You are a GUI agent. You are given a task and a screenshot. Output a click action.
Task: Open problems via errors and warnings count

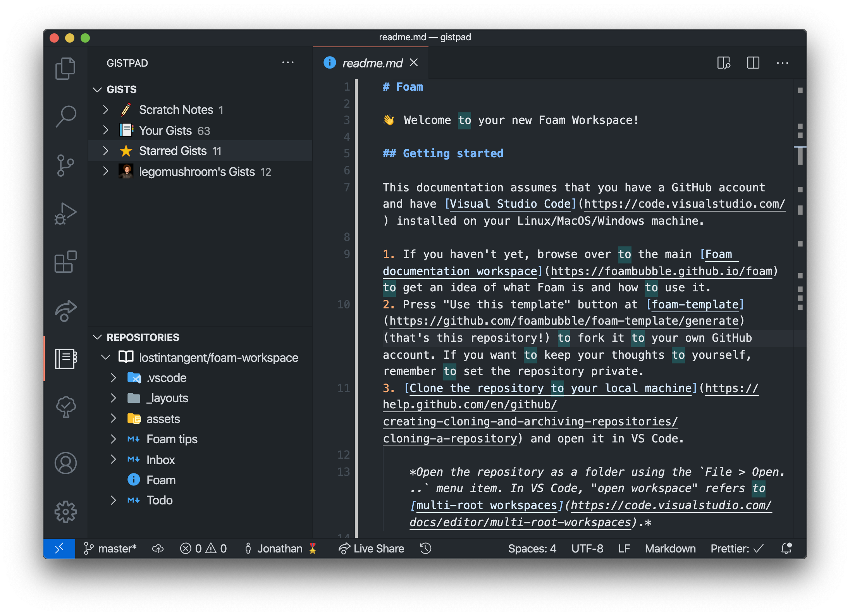203,549
